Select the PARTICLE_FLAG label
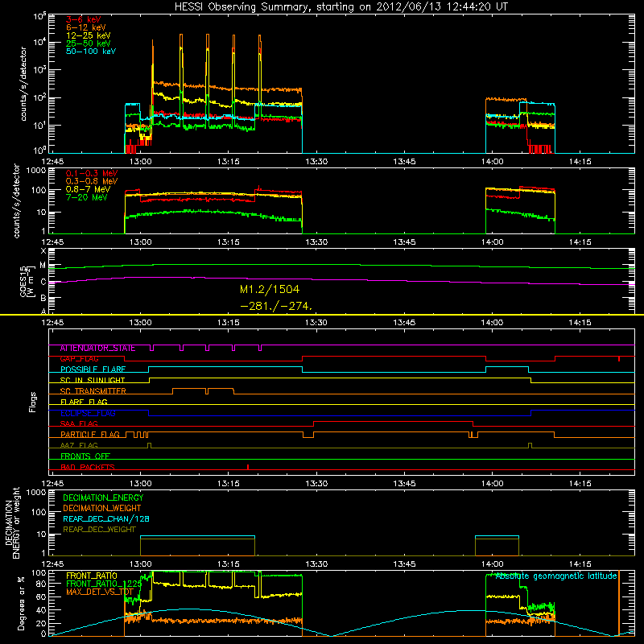Viewport: 644px width, 644px height. [90, 435]
